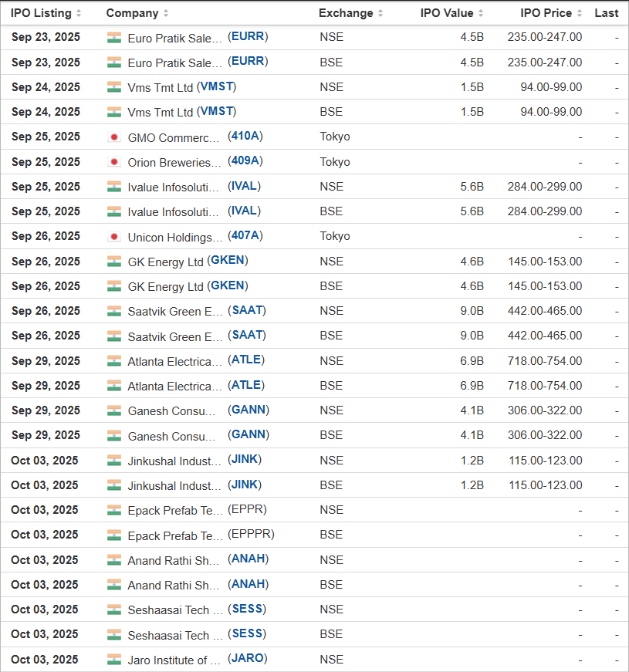
Task: Click date Sep 24, 2025 in Vms NSE row
Action: [x=46, y=87]
